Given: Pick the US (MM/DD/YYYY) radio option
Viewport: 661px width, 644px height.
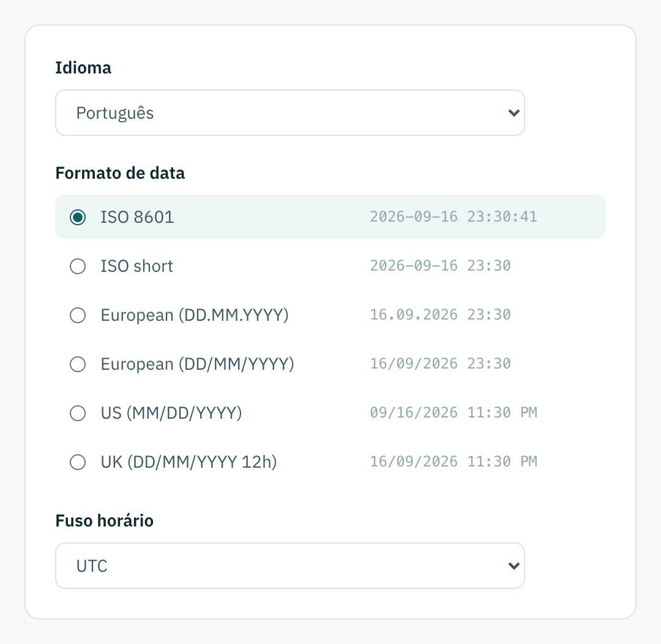Looking at the screenshot, I should (x=78, y=413).
